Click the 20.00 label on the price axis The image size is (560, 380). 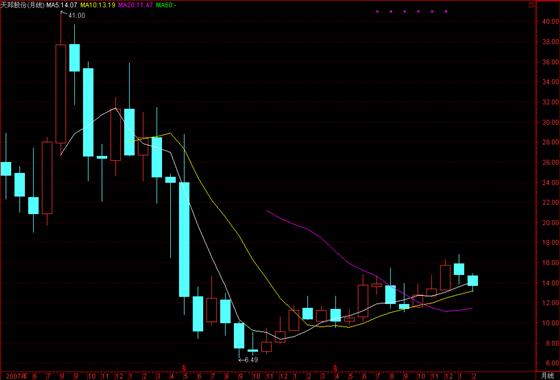(550, 222)
